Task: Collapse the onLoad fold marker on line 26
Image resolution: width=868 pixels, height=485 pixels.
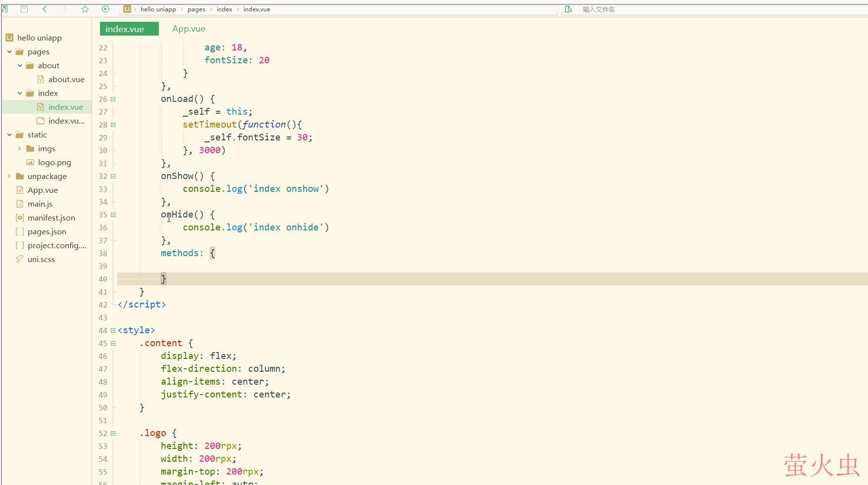Action: (x=113, y=99)
